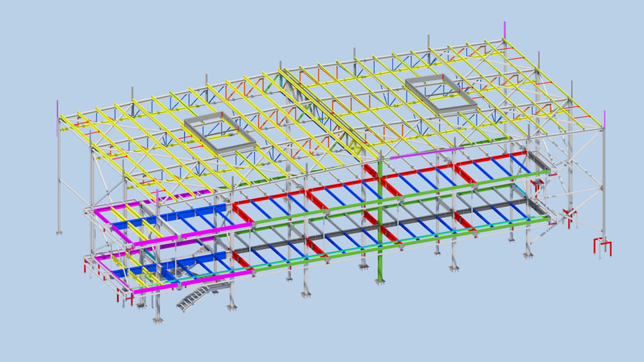Click the magenta post at far-left roof corner
Image resolution: width=644 pixels, height=362 pixels.
pyautogui.click(x=58, y=118)
